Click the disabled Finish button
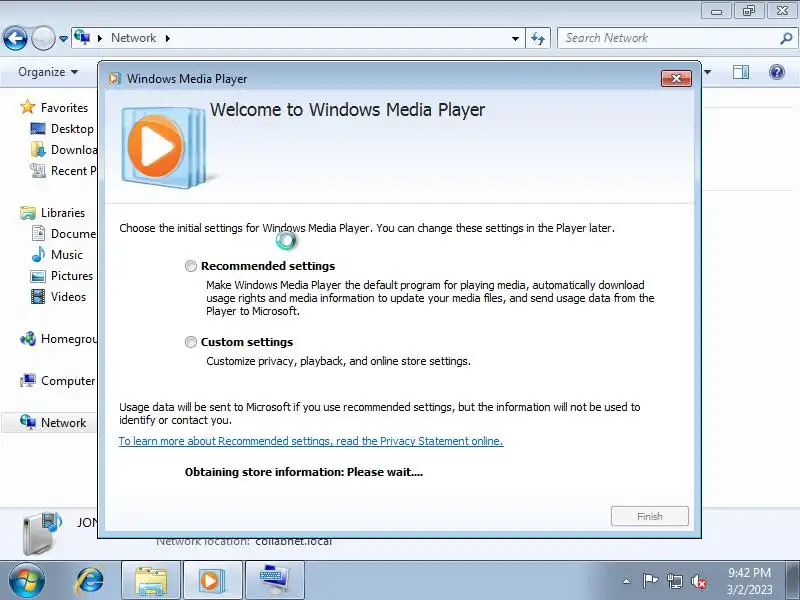Screen dimensions: 800x600 [649, 516]
